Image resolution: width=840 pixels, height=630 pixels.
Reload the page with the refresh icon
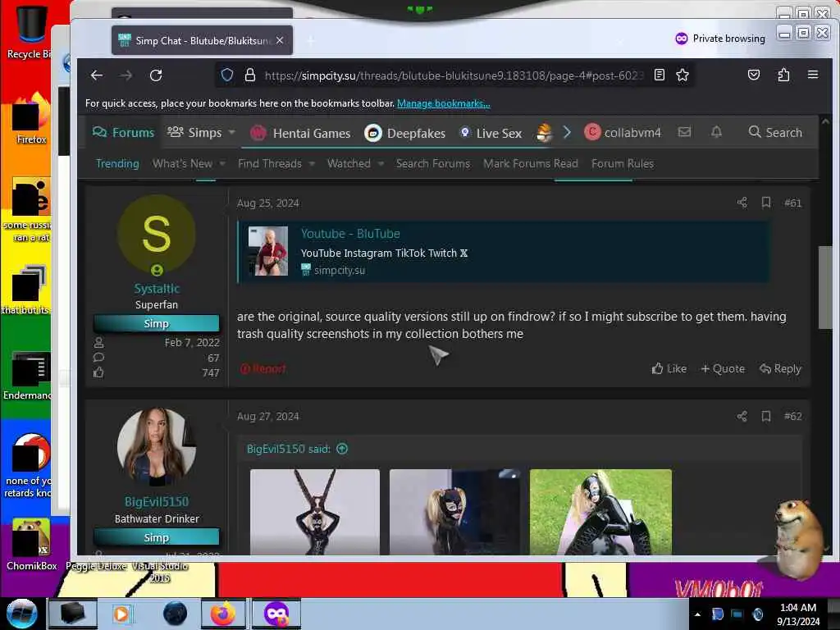click(x=156, y=75)
